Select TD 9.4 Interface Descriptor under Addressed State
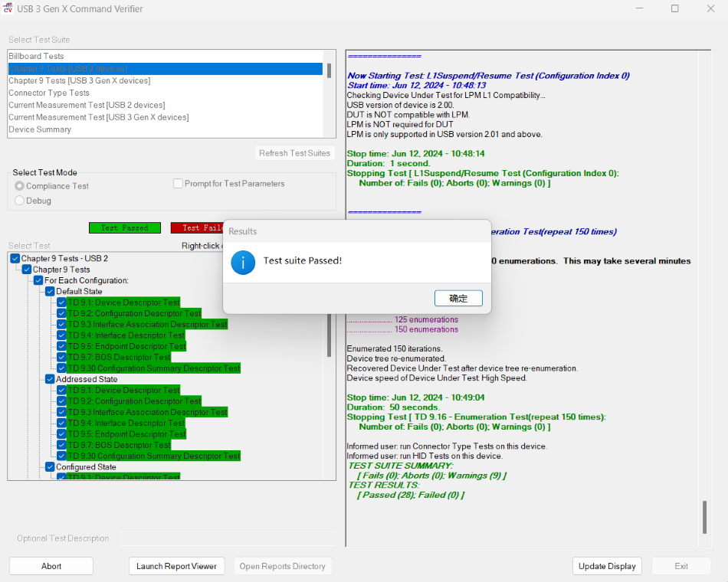 (126, 423)
